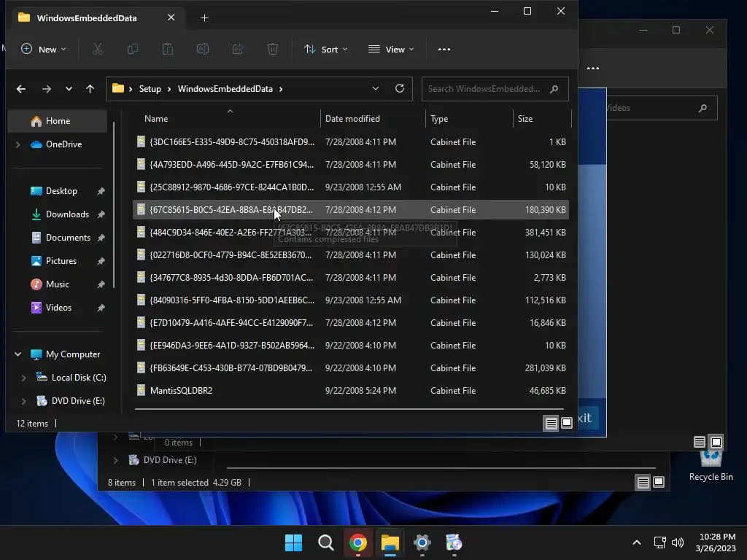Open the Sort dropdown menu
Screen dimensions: 747x560
pyautogui.click(x=326, y=49)
